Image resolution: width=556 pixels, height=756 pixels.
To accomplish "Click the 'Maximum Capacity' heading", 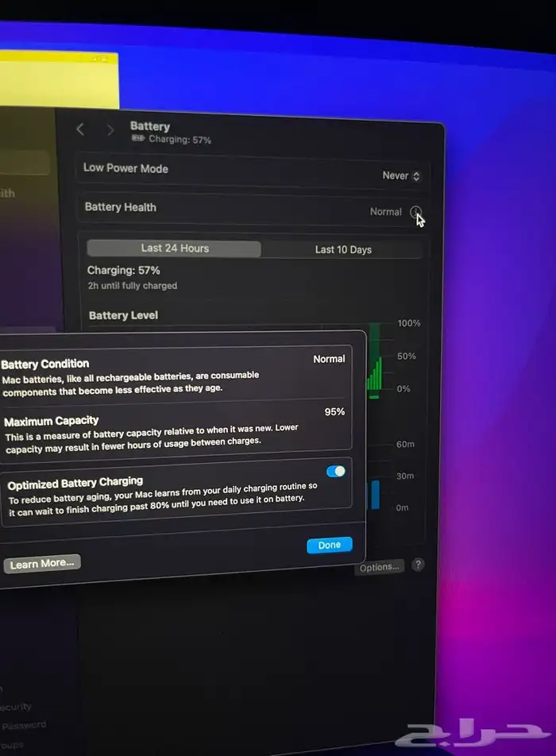I will pos(52,421).
